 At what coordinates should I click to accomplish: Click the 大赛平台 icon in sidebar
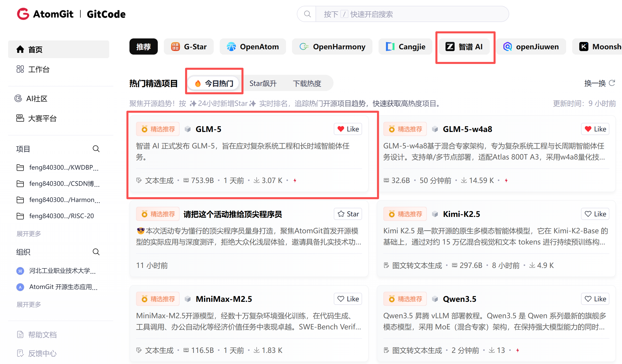coord(20,118)
